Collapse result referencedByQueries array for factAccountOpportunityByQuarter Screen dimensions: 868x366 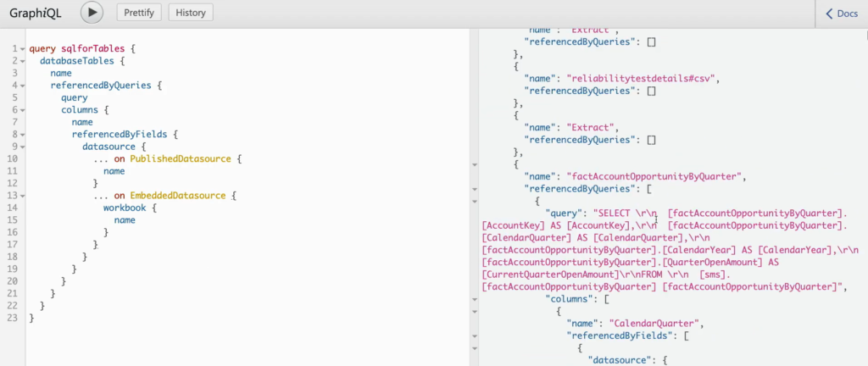pos(475,189)
